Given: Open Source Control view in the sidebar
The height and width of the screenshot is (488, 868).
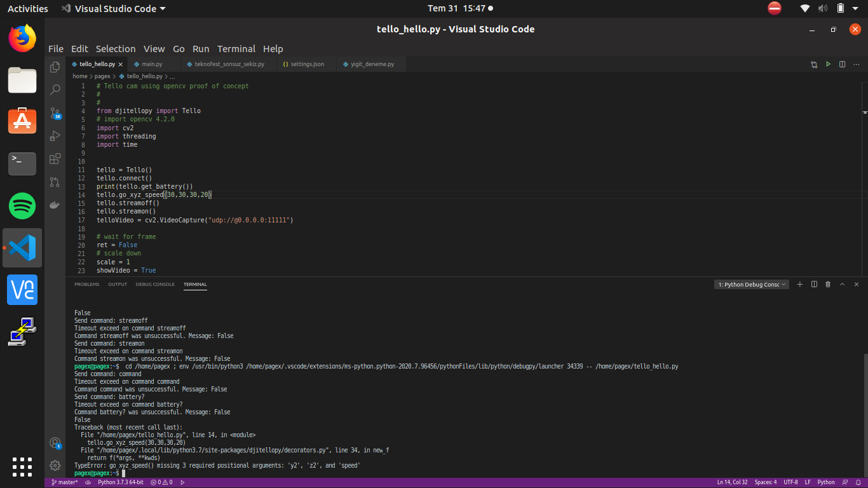Looking at the screenshot, I should pyautogui.click(x=55, y=113).
